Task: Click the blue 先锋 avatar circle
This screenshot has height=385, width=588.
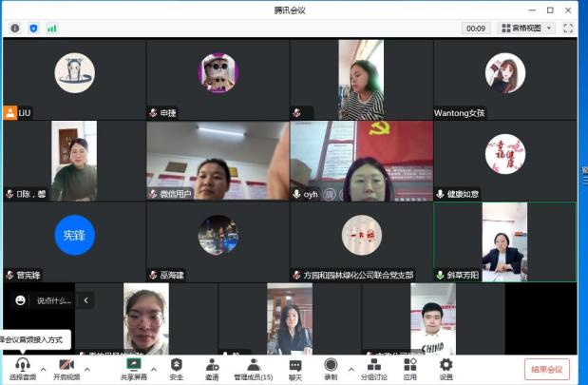Action: (75, 235)
